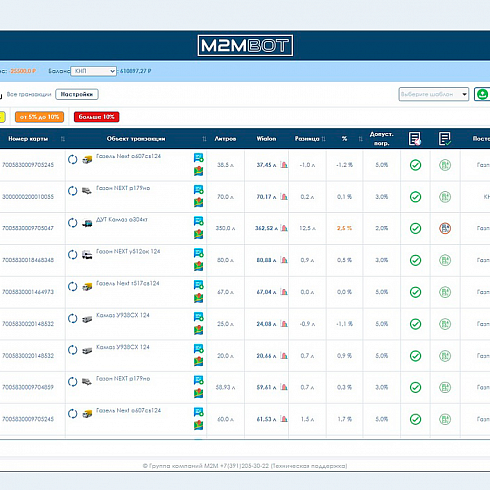
Task: Select red Больше 10% filter swatch
Action: point(97,117)
